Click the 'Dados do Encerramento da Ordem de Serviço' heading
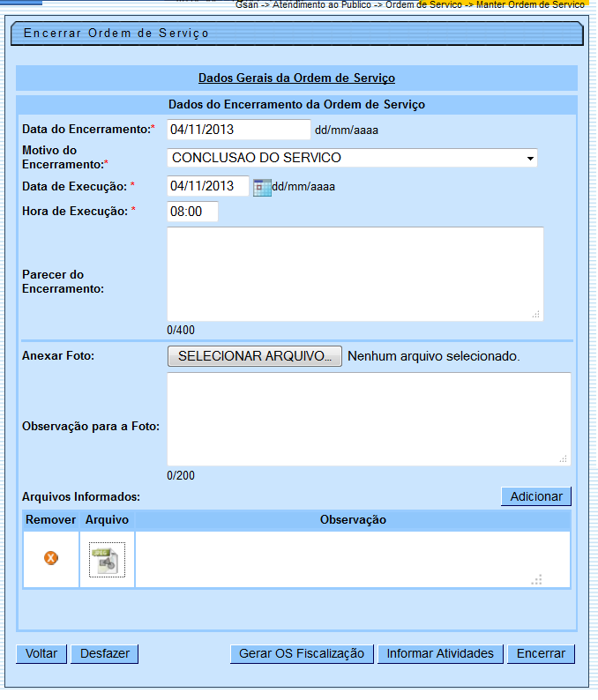Viewport: 598px width, 700px height. (296, 104)
